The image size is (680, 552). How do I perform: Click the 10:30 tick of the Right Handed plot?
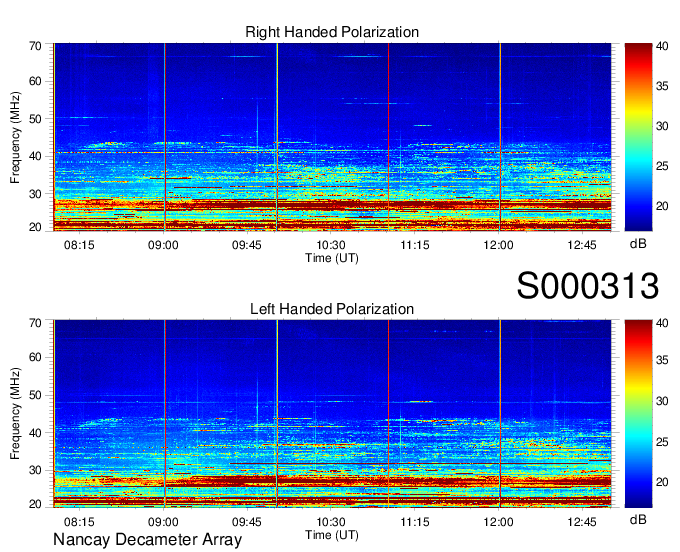point(330,245)
